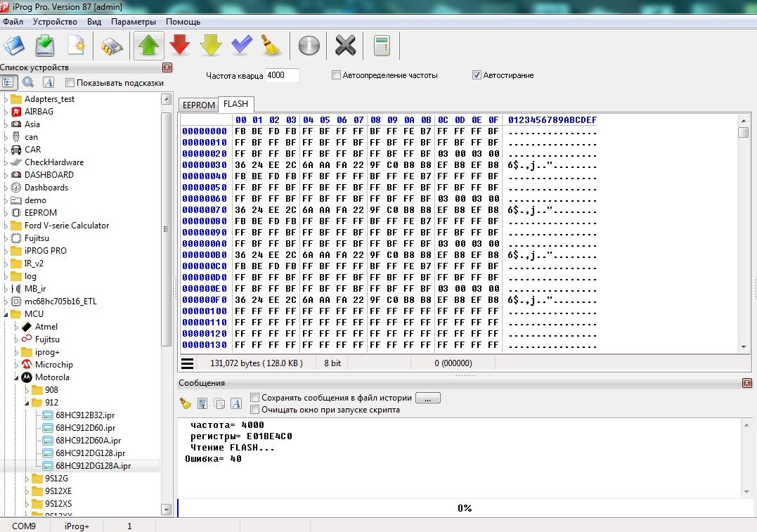Click the save to disk toolbar icon

(x=45, y=46)
